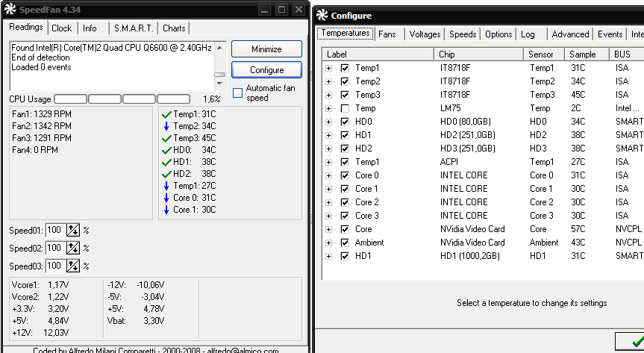
Task: Click the Speed03 up/down stepper icon
Action: [x=73, y=266]
